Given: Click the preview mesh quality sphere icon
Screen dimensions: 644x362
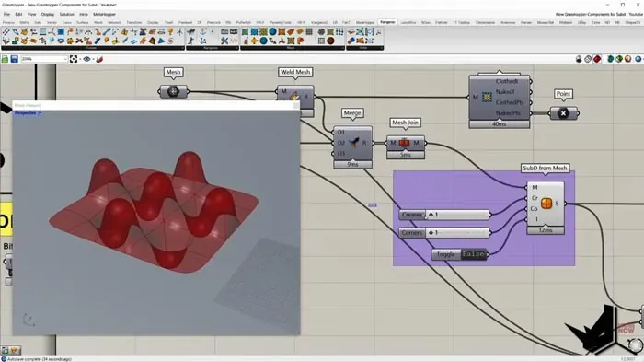Looking at the screenshot, I should coord(628,59).
